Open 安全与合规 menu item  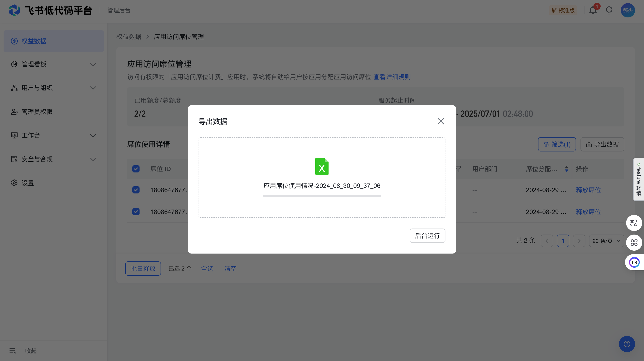[x=53, y=159]
